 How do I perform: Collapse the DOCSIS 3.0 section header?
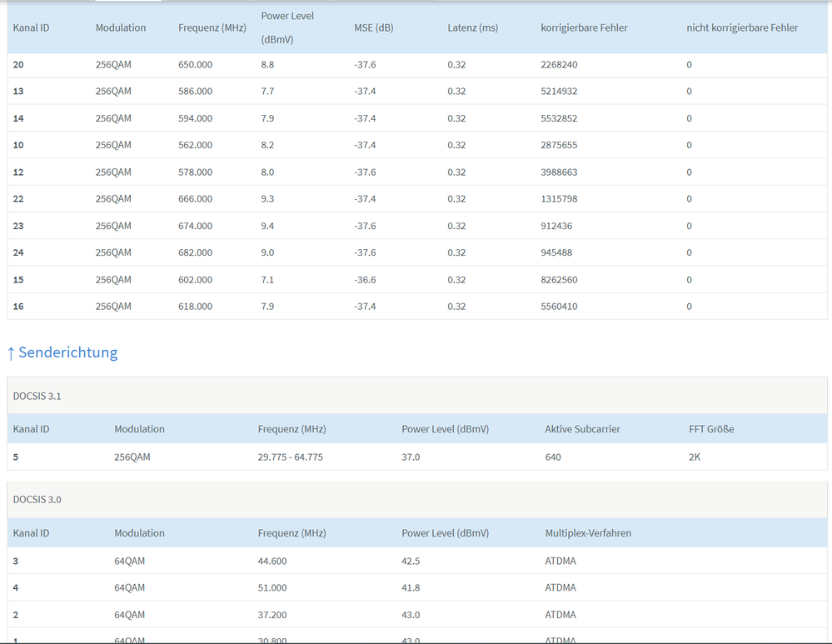pyautogui.click(x=37, y=500)
